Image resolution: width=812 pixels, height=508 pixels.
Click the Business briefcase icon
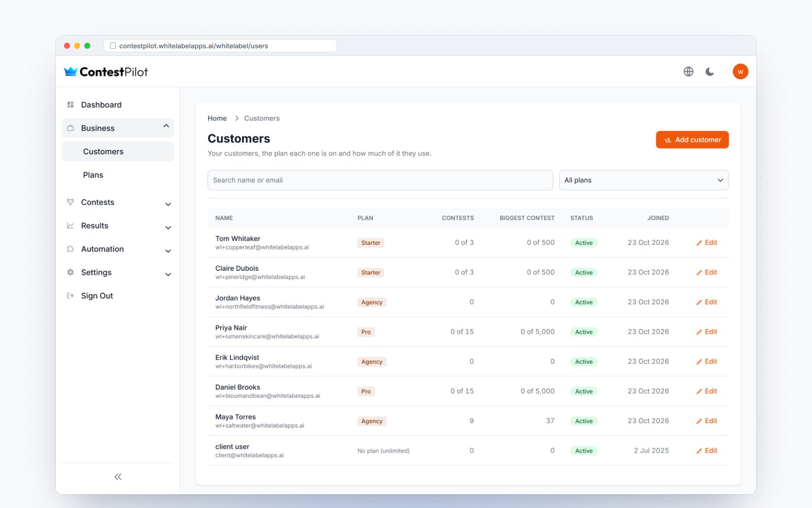click(71, 128)
